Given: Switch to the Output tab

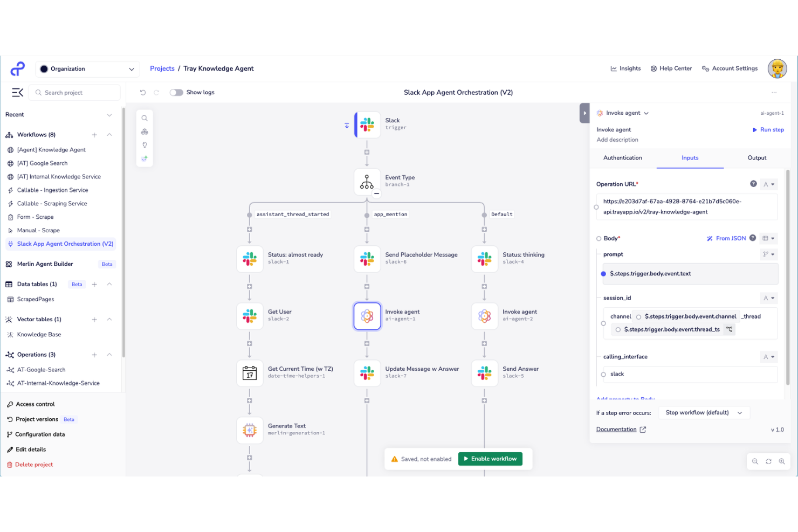Looking at the screenshot, I should (x=757, y=158).
